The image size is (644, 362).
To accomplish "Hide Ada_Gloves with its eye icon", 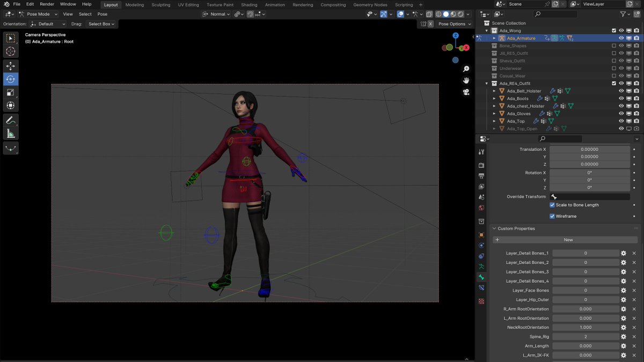I will point(621,114).
